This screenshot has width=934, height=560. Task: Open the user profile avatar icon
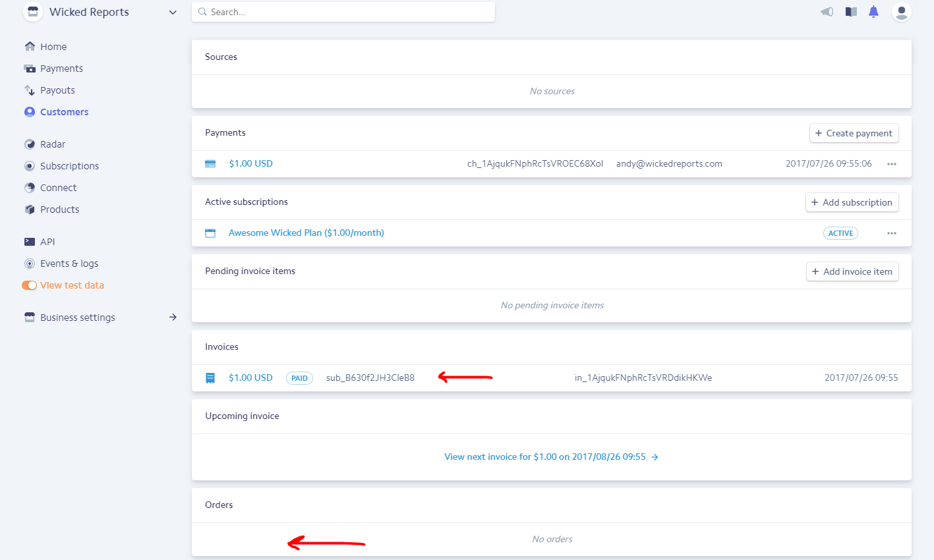(x=901, y=12)
